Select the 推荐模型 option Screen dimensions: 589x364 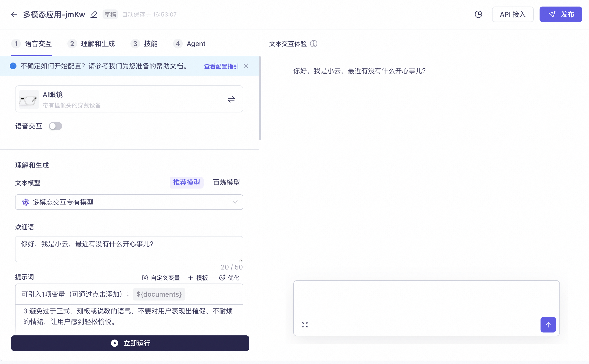pos(186,182)
